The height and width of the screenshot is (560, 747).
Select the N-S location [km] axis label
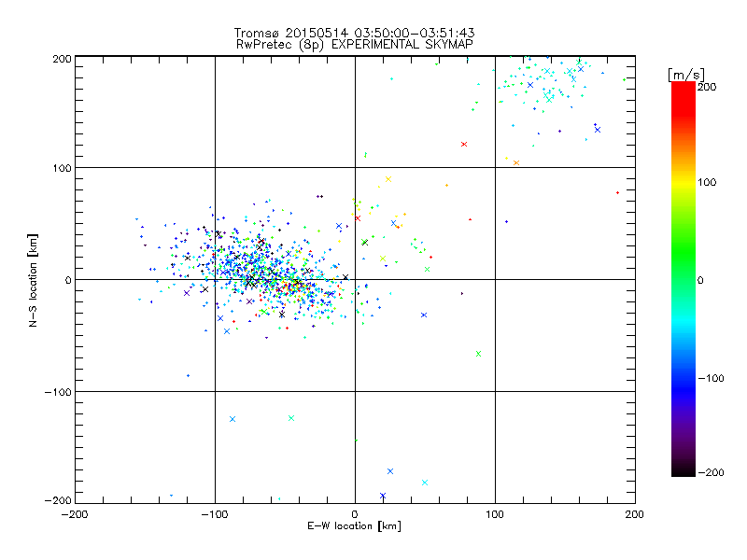coord(33,280)
